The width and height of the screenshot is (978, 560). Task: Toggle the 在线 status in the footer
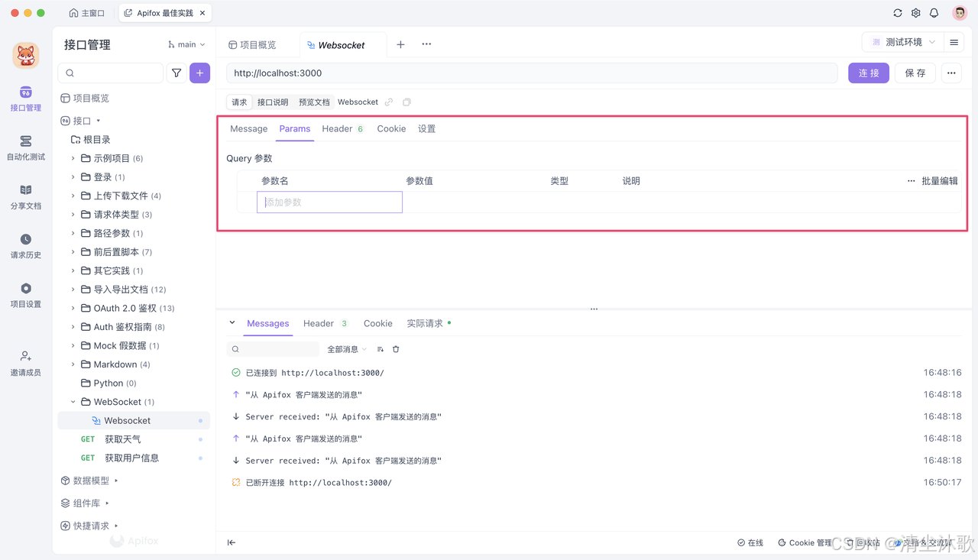point(750,542)
